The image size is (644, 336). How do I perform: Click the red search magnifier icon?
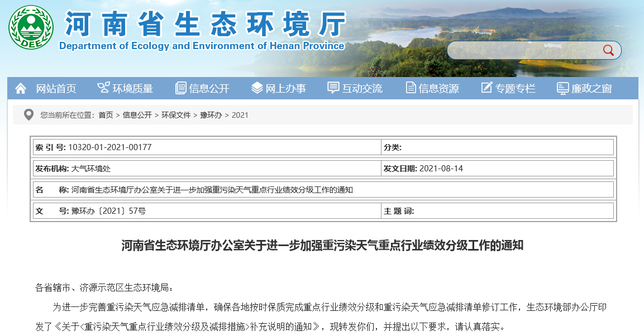coord(608,50)
